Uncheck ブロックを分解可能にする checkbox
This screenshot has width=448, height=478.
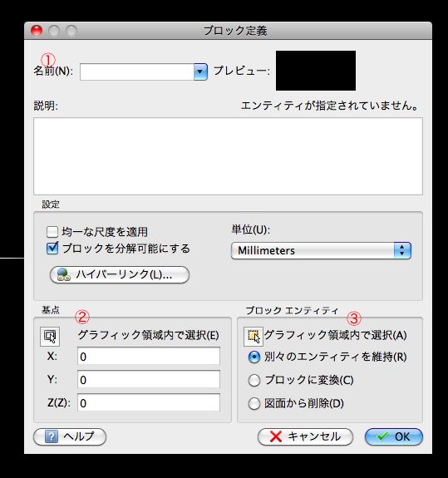[x=52, y=249]
